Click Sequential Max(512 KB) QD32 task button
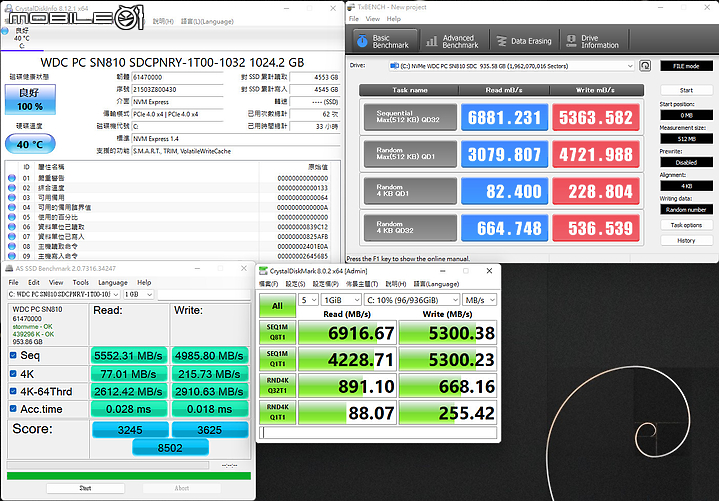The width and height of the screenshot is (719, 501). click(410, 117)
